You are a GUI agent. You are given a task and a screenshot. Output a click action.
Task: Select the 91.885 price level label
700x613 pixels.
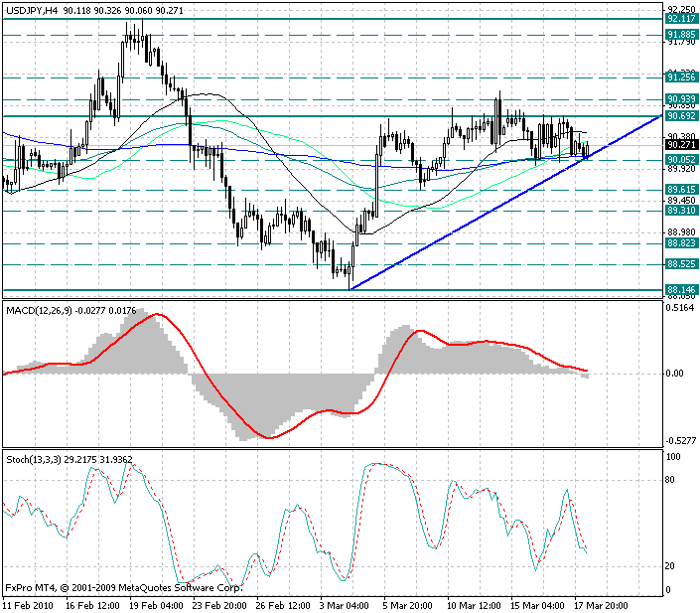click(681, 35)
